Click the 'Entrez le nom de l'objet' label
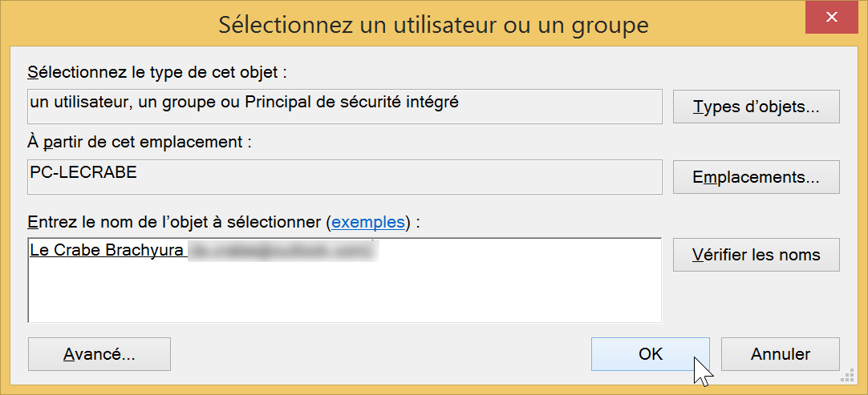The image size is (868, 395). tap(224, 223)
